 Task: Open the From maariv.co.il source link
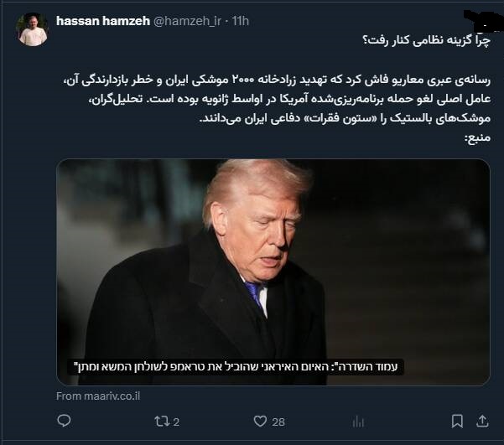(x=98, y=396)
